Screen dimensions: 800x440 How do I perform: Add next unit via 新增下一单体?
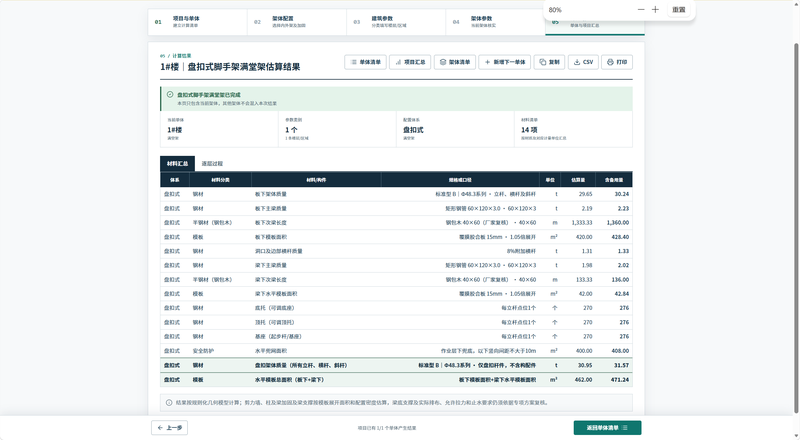point(505,62)
